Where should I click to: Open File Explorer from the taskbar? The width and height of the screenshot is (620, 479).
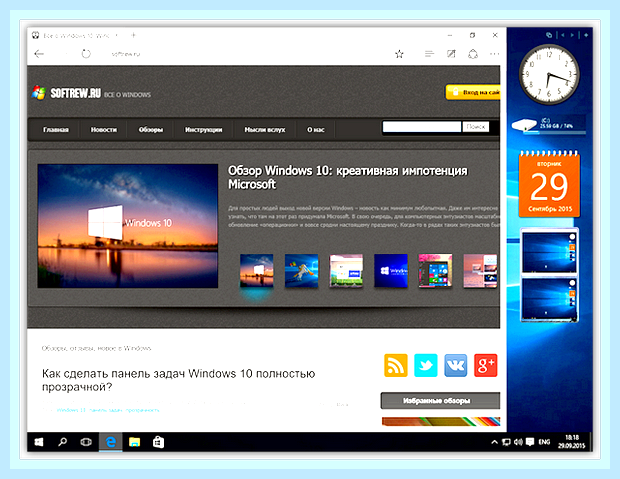click(x=134, y=442)
